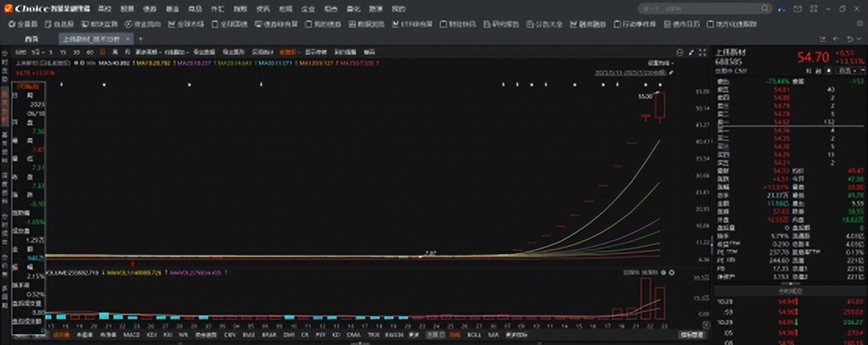Switch to the SAR indicator
The image size is (868, 345).
point(493,335)
